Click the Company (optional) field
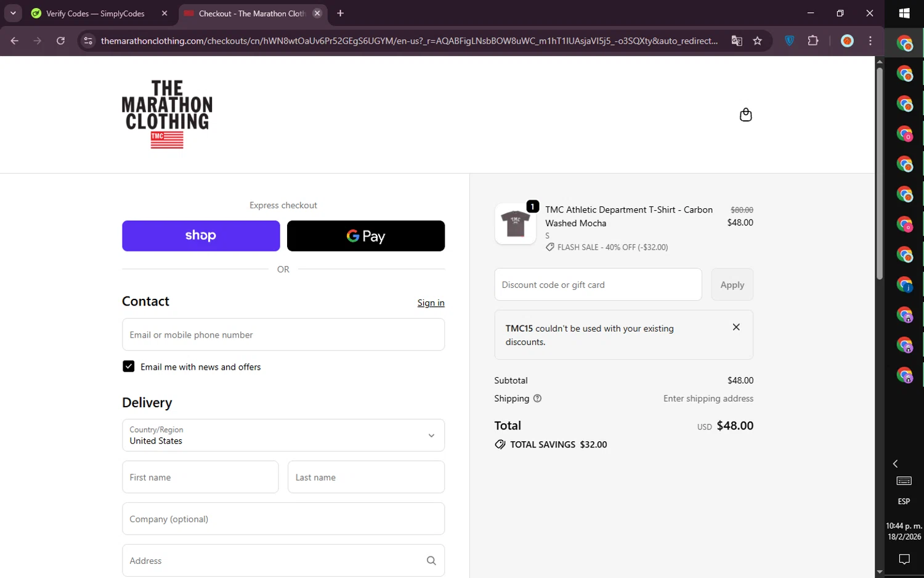924x578 pixels. [283, 519]
